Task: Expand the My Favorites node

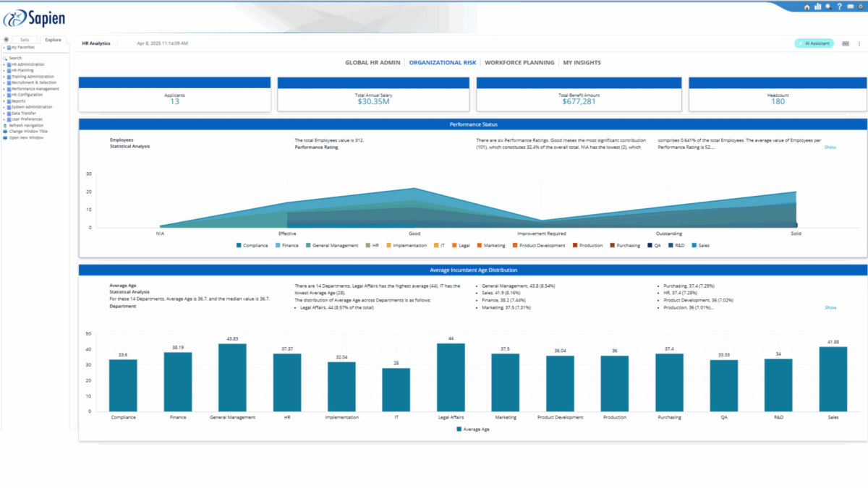Action: tap(4, 47)
